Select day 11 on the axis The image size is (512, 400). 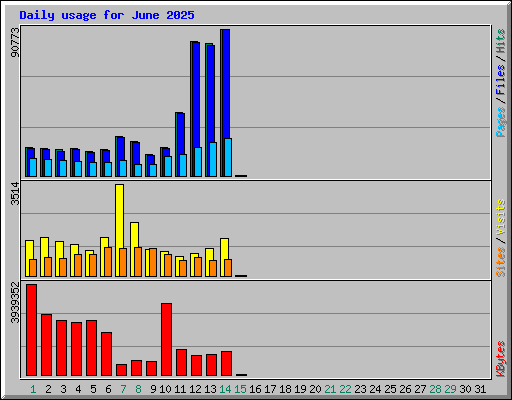tap(180, 389)
